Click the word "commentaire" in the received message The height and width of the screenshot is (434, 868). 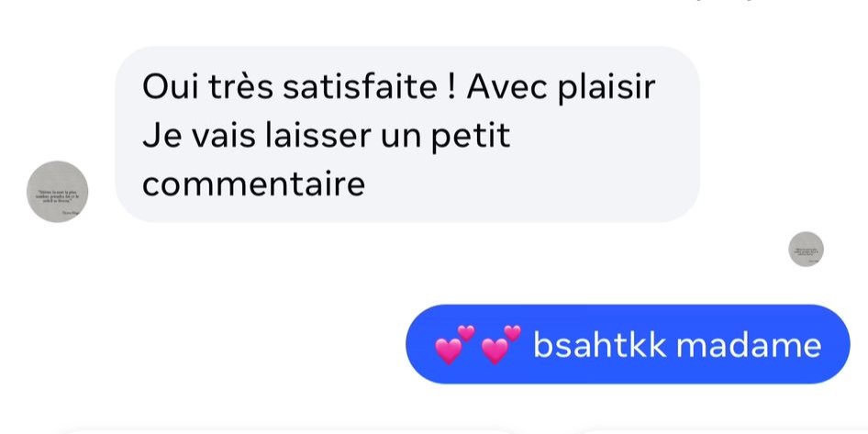(253, 184)
